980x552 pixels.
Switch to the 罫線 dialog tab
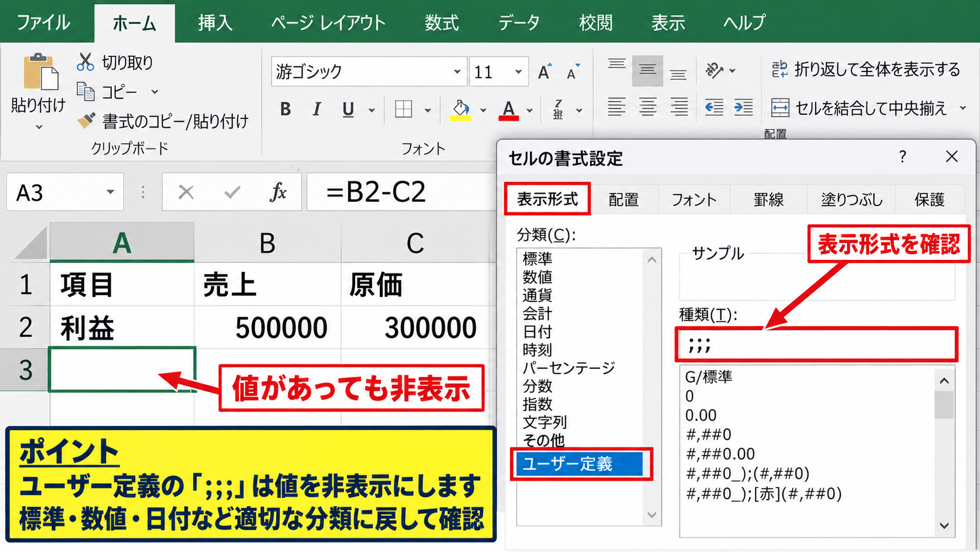click(x=768, y=199)
